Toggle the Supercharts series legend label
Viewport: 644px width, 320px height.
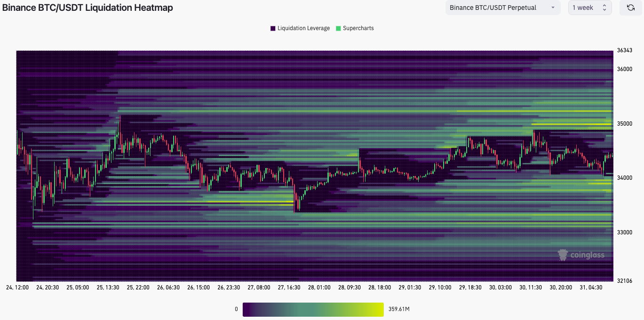358,28
